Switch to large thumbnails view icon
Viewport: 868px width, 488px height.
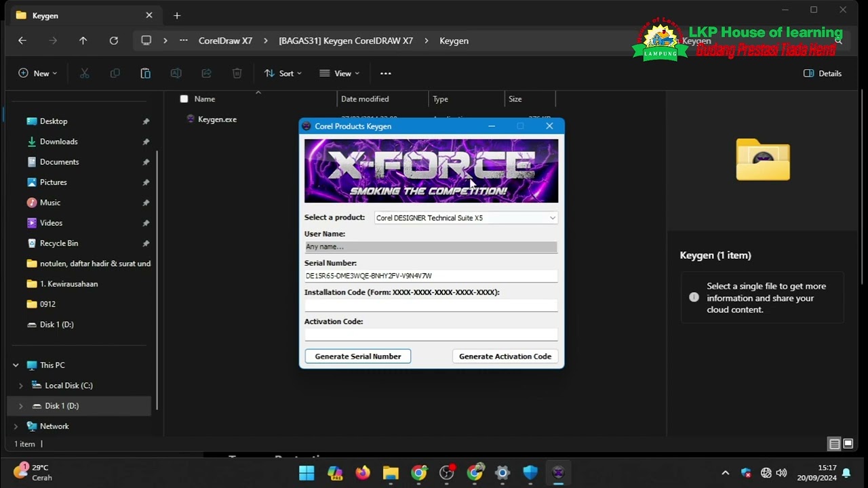848,444
